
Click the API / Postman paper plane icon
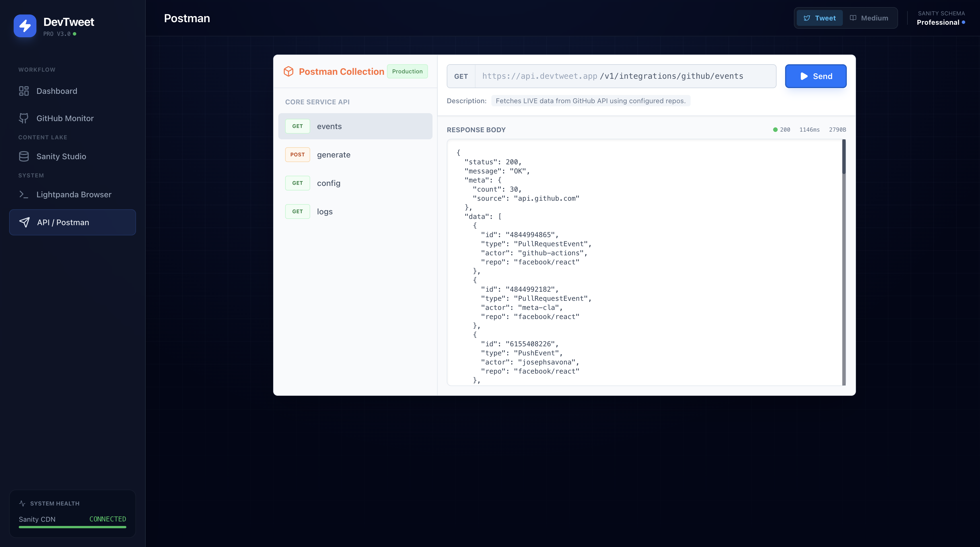(x=24, y=222)
